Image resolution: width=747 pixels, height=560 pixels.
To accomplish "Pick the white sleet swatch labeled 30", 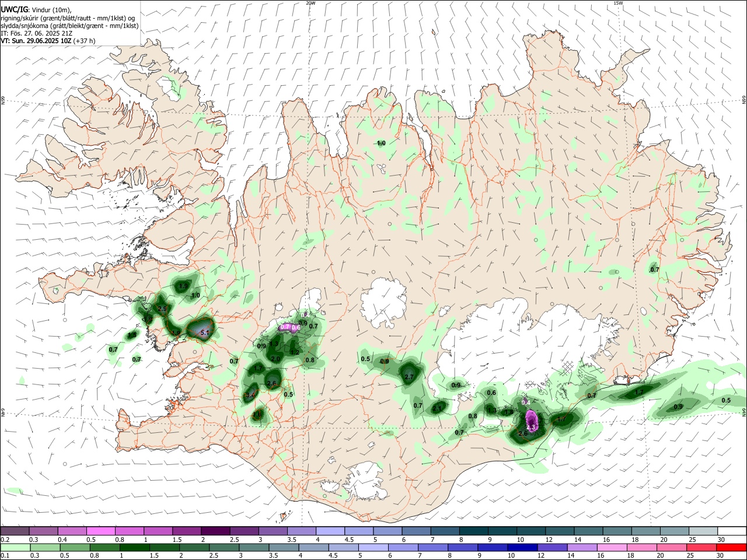I will click(731, 531).
